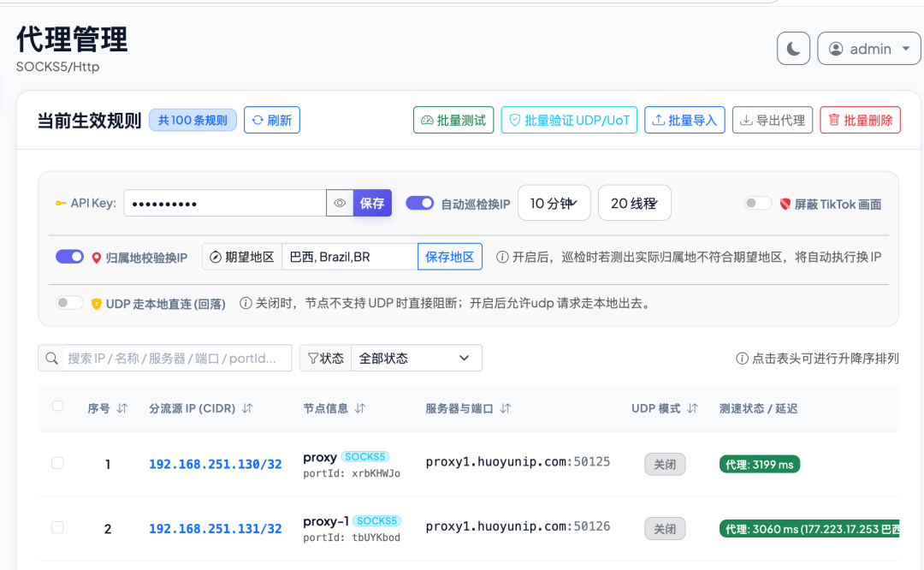Screen dimensions: 924x570
Task: Check the select-all header checkbox
Action: tap(58, 406)
